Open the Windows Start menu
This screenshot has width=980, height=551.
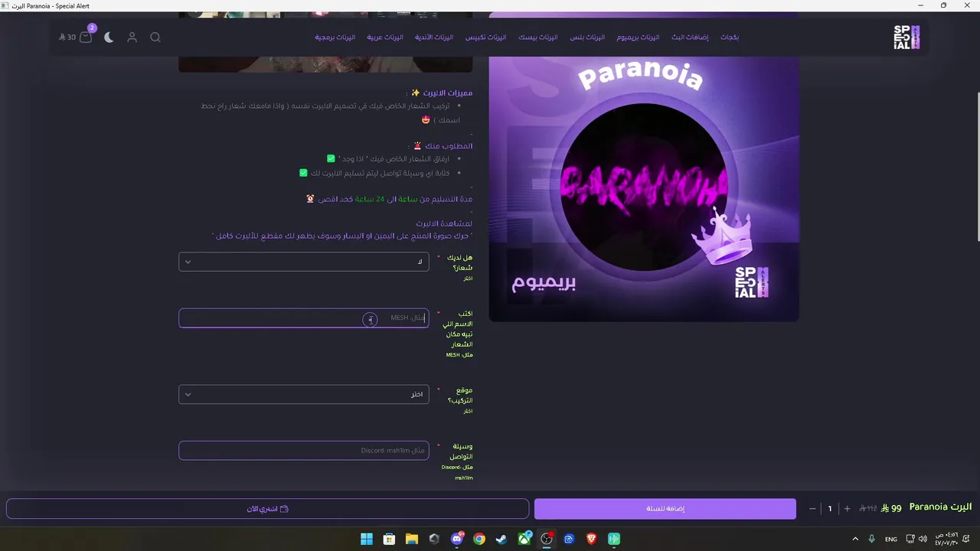pyautogui.click(x=367, y=539)
